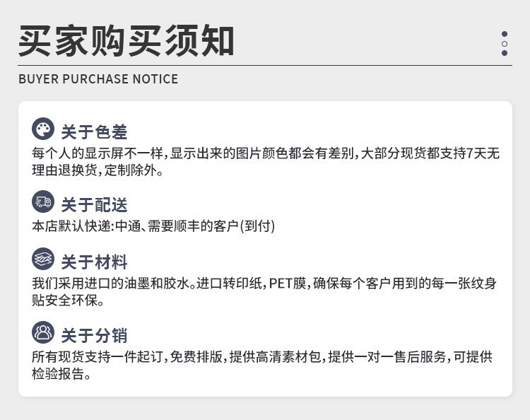The image size is (530, 420).
Task: Click the ink and glue materials paragraph
Action: [x=264, y=292]
